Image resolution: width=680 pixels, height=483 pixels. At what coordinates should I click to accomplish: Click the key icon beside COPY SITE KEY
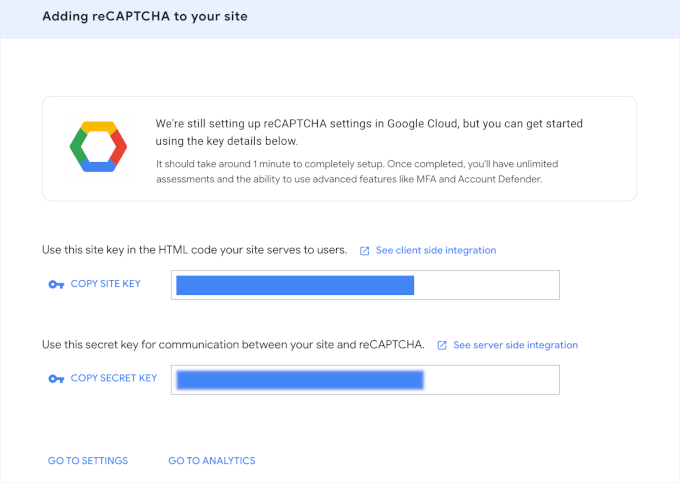pyautogui.click(x=56, y=285)
